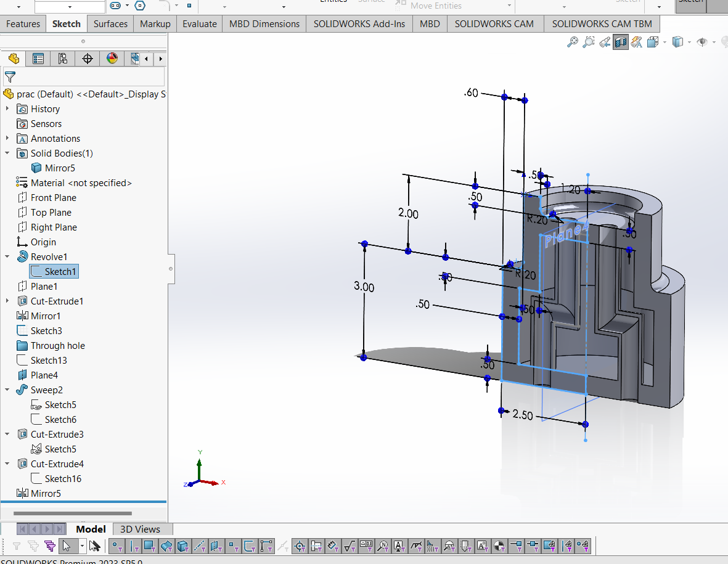The width and height of the screenshot is (728, 564).
Task: Open the View Orientation dropdown arrow
Action: [665, 43]
